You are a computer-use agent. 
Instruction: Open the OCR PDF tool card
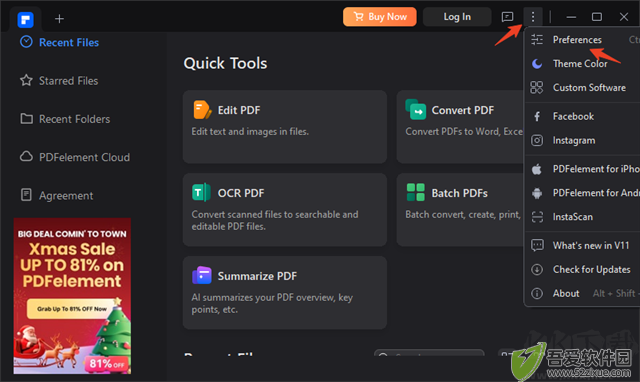[285, 210]
